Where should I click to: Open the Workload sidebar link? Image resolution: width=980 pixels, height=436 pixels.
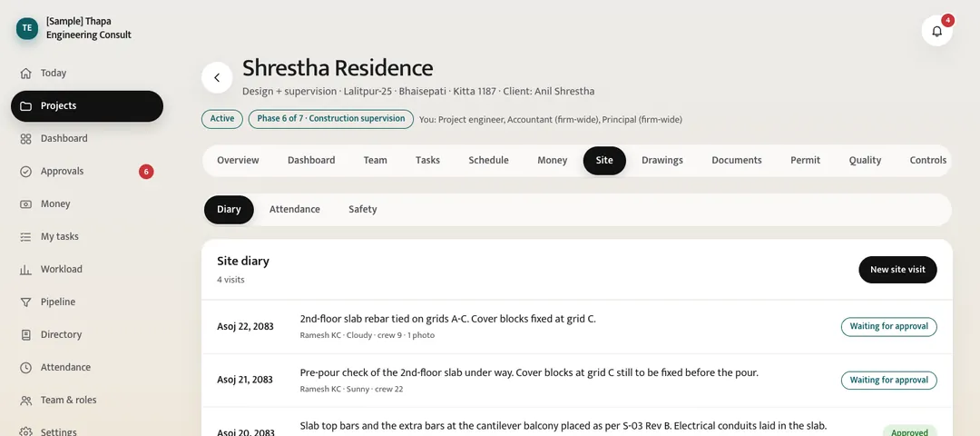tap(87, 270)
